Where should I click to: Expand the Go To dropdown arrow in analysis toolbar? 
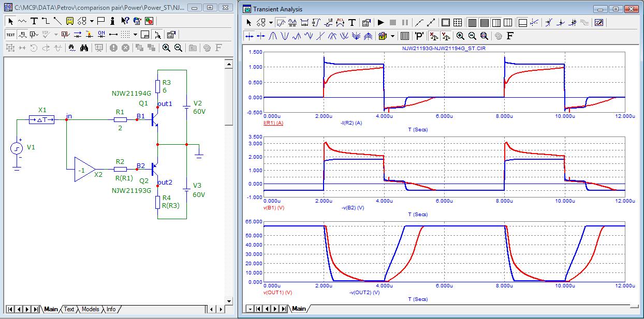pyautogui.click(x=392, y=36)
